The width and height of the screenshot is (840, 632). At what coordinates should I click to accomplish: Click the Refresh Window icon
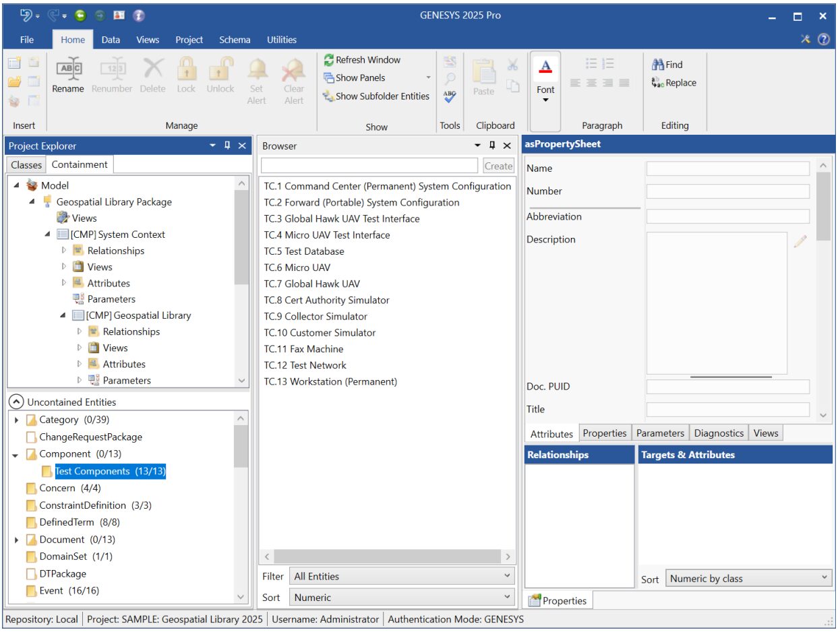coord(329,60)
